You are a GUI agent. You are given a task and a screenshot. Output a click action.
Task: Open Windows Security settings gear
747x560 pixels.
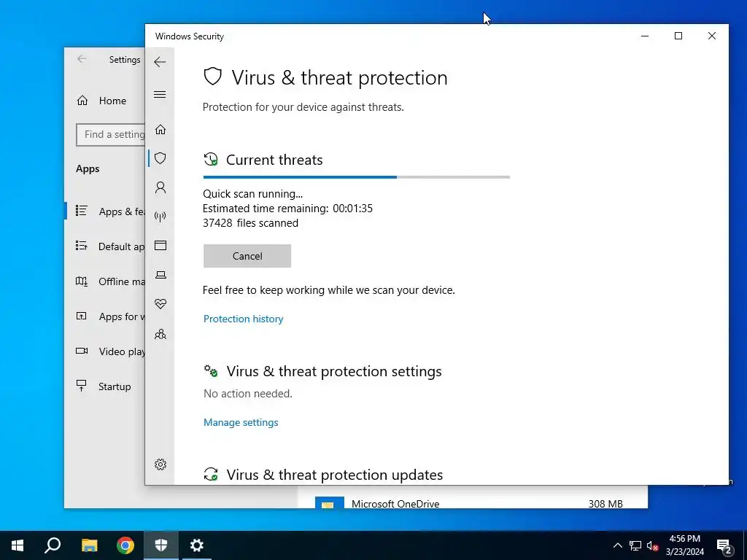pyautogui.click(x=160, y=464)
